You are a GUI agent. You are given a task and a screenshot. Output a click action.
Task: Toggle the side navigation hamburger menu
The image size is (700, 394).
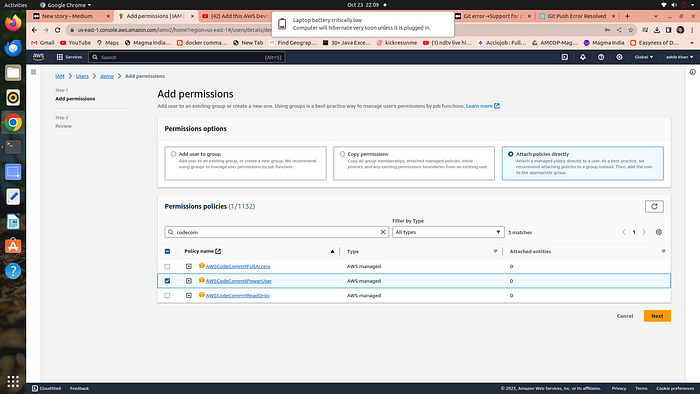click(x=33, y=72)
